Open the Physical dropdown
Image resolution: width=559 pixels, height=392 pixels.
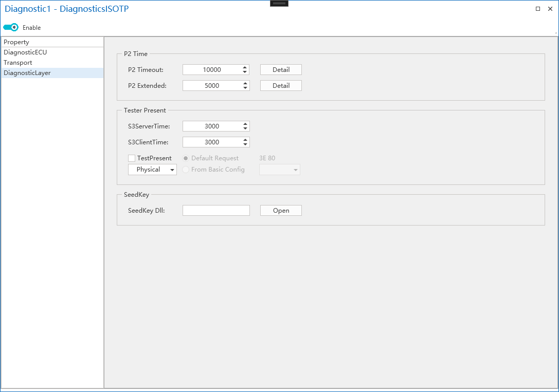click(152, 170)
